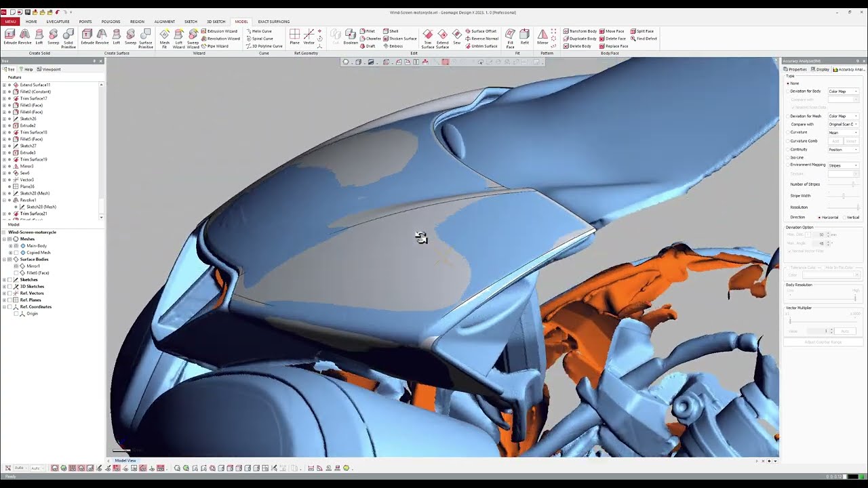
Task: Expand the Revolve1 feature node
Action: (x=4, y=200)
